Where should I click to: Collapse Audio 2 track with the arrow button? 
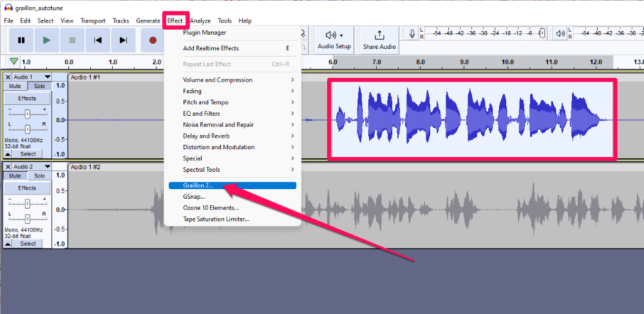click(8, 244)
